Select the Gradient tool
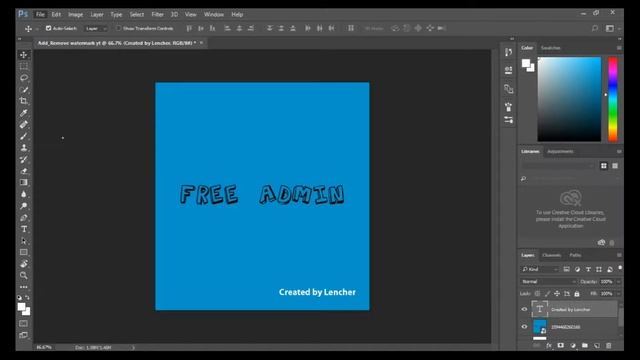The image size is (640, 360). click(24, 182)
